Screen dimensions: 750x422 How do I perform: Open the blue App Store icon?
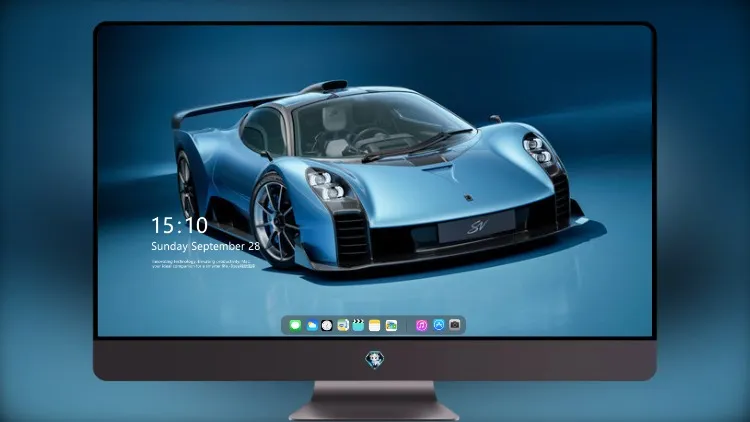point(439,325)
